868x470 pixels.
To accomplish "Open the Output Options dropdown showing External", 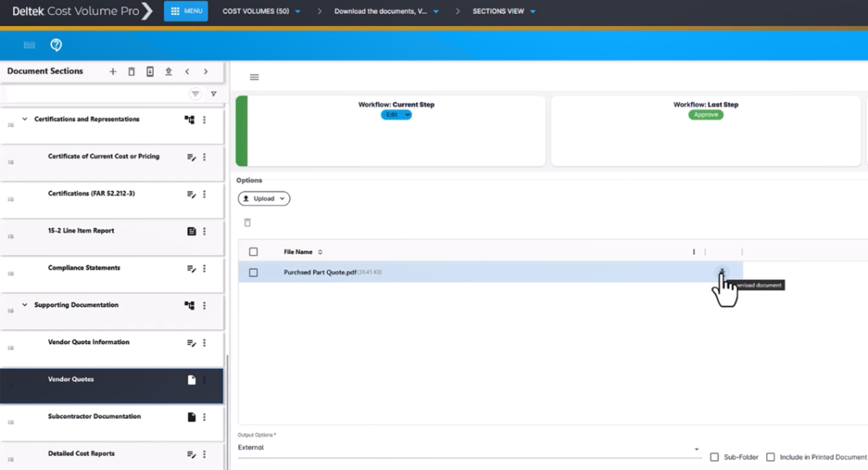I will (696, 448).
